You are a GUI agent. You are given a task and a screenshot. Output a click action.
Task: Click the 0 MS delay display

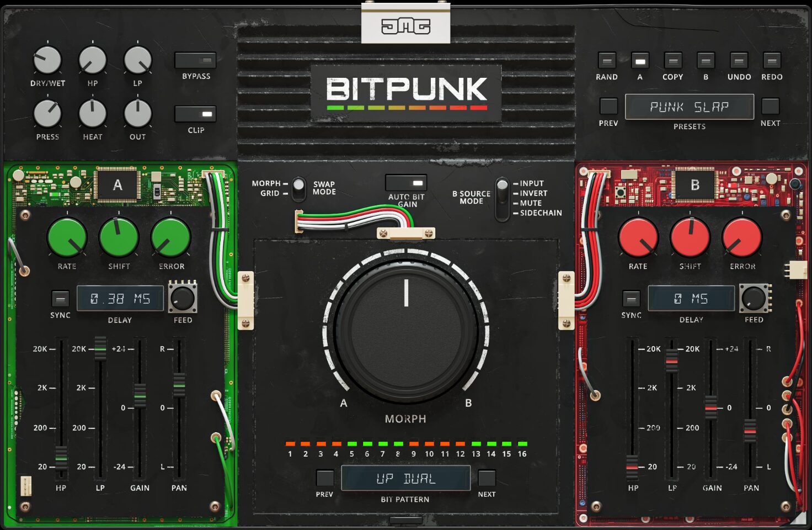click(x=691, y=299)
